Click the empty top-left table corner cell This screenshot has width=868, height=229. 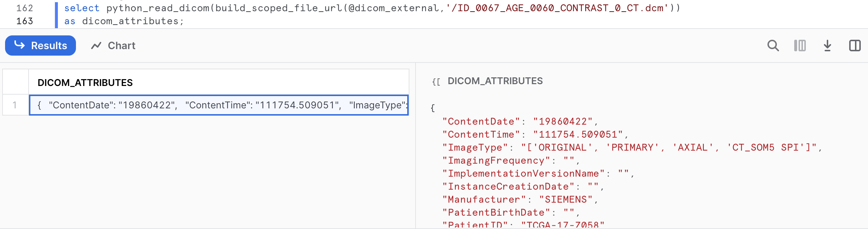(x=16, y=82)
